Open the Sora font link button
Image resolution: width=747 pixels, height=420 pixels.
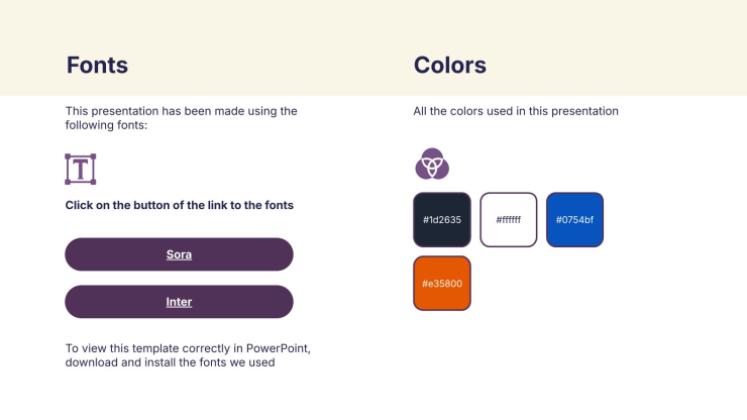(x=179, y=254)
